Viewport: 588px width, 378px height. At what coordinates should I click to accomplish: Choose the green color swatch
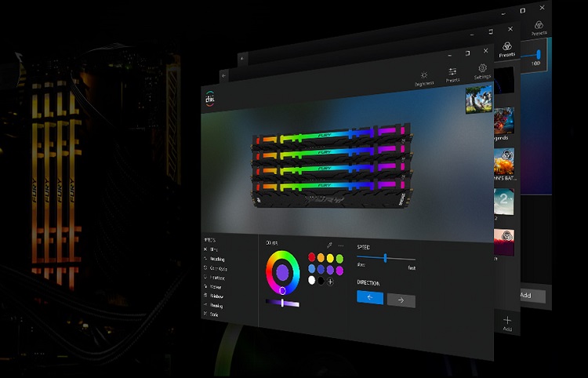tap(339, 259)
